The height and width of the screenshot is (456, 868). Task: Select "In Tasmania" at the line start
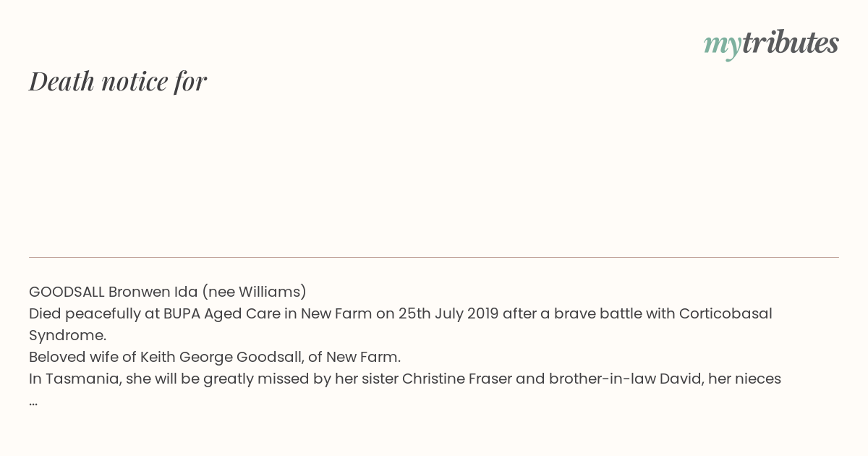coord(73,379)
